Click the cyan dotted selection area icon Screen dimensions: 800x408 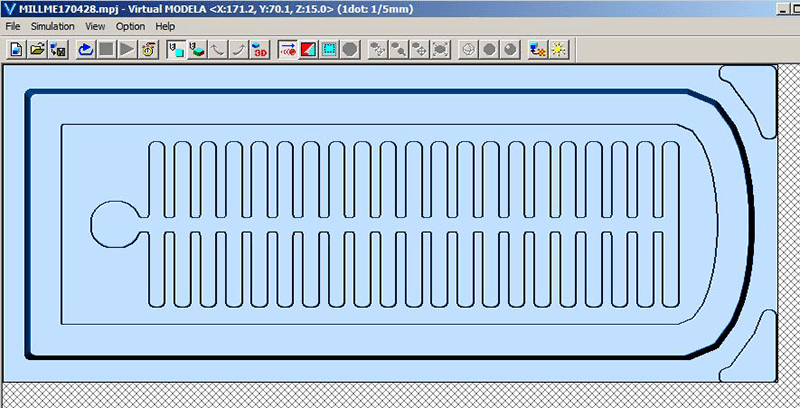tap(329, 49)
